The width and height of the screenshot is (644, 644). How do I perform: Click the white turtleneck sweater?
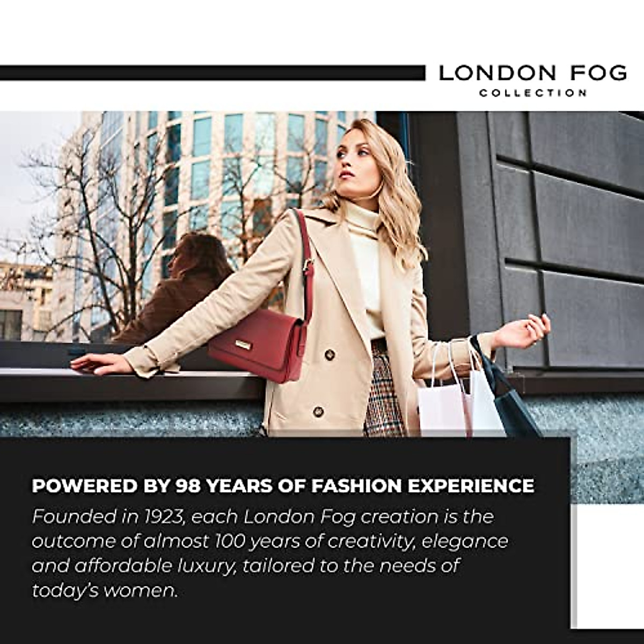[368, 263]
